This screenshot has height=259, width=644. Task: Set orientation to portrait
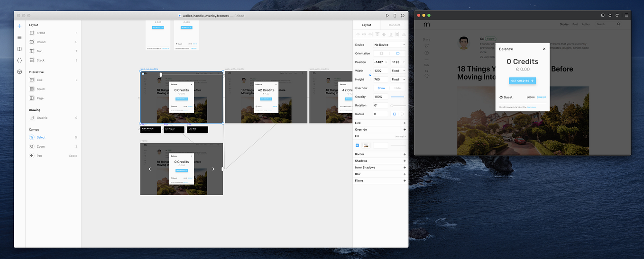click(381, 54)
